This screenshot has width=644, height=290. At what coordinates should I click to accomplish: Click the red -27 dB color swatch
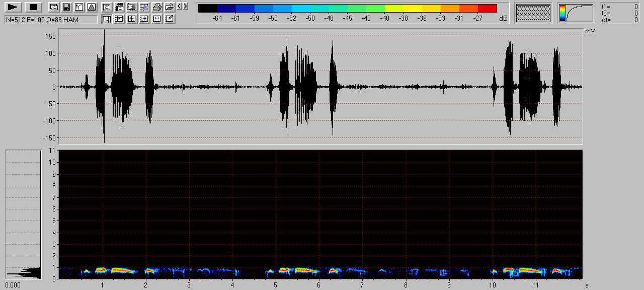487,8
